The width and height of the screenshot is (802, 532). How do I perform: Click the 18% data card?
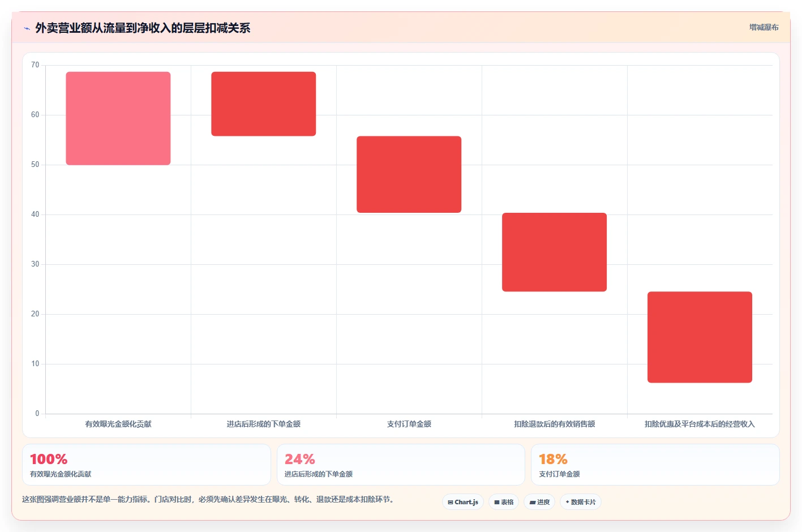click(655, 465)
